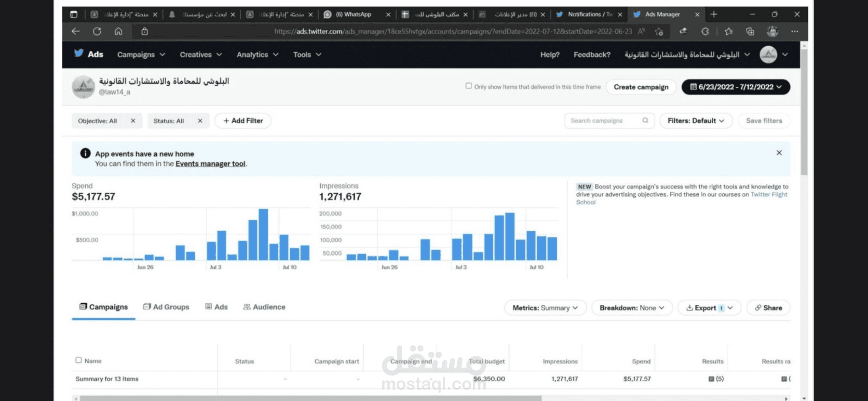Click the Total budget column header
The height and width of the screenshot is (401, 868).
tap(487, 361)
